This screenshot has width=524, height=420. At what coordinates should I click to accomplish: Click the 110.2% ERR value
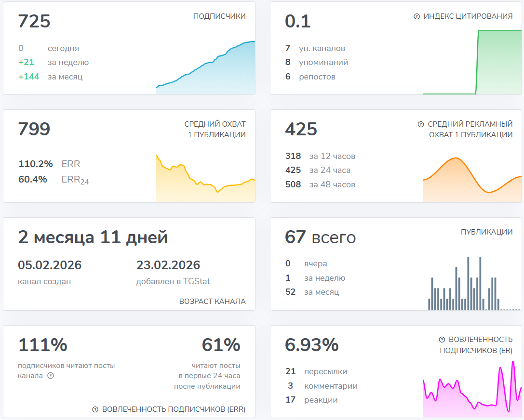[35, 164]
